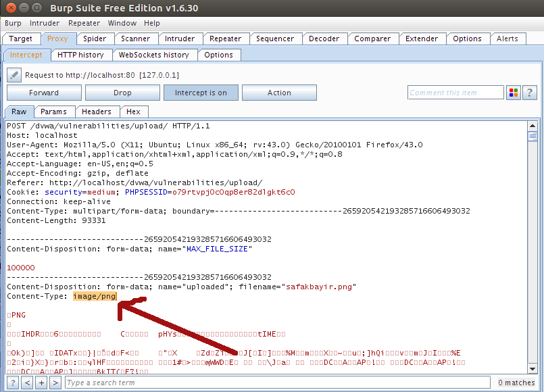Screen dimensions: 544x392
Task: Click the Content-Length: 93331 header
Action: click(x=56, y=220)
